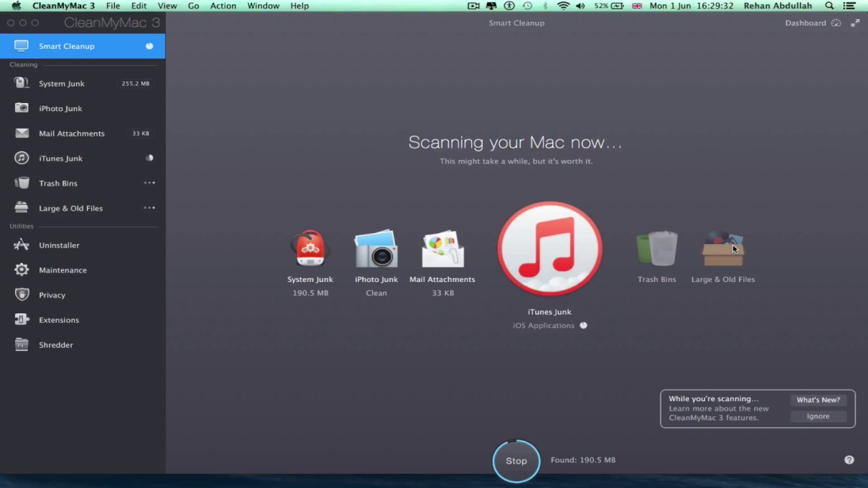Screen dimensions: 868x488
Task: Click the Found: 190.5 MB status text
Action: click(583, 460)
